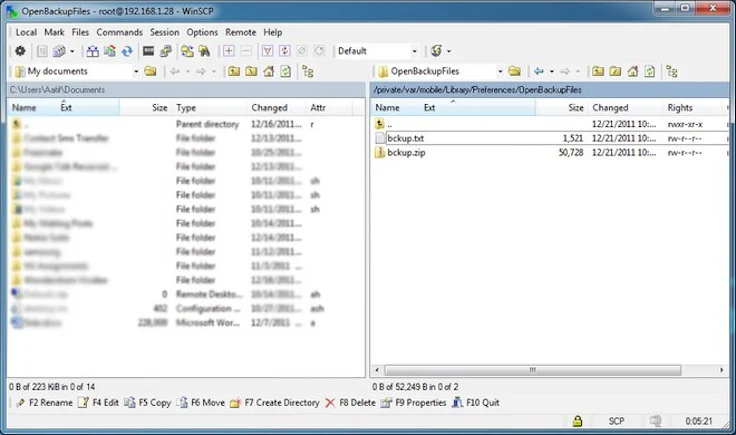The width and height of the screenshot is (736, 435).
Task: Click the Open in PuTTY icon
Action: click(x=166, y=51)
